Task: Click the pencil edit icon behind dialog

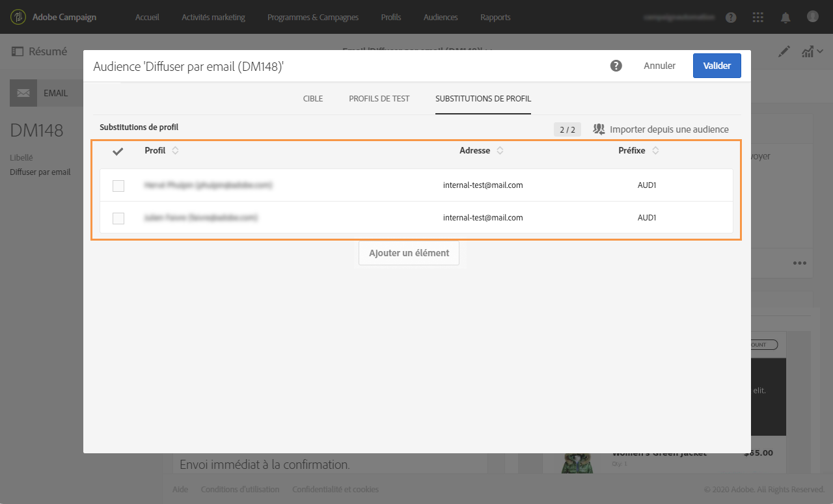Action: pyautogui.click(x=785, y=51)
